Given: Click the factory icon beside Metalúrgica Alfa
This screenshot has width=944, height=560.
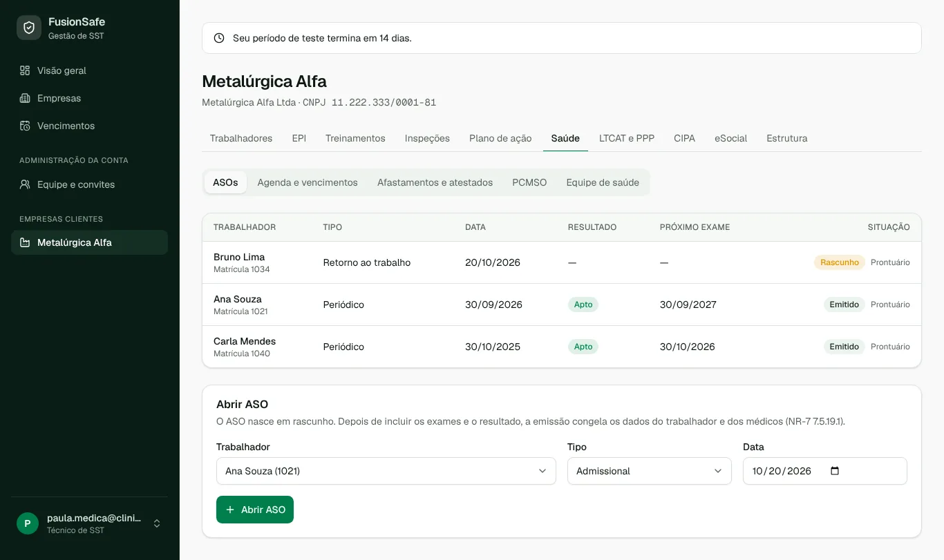Looking at the screenshot, I should pyautogui.click(x=25, y=242).
